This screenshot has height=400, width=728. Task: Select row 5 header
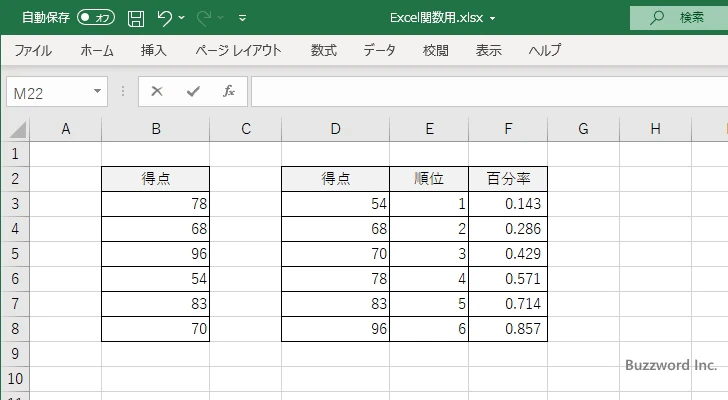(15, 254)
